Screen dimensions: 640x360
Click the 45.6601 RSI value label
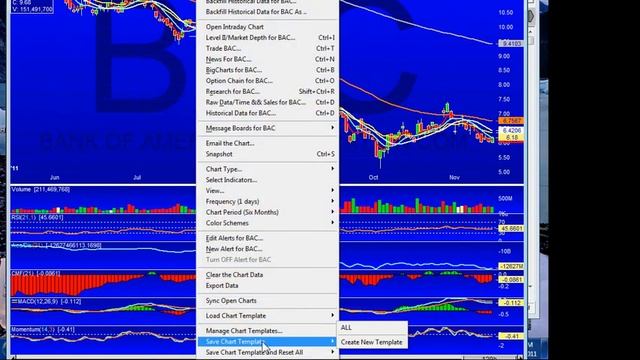point(511,229)
